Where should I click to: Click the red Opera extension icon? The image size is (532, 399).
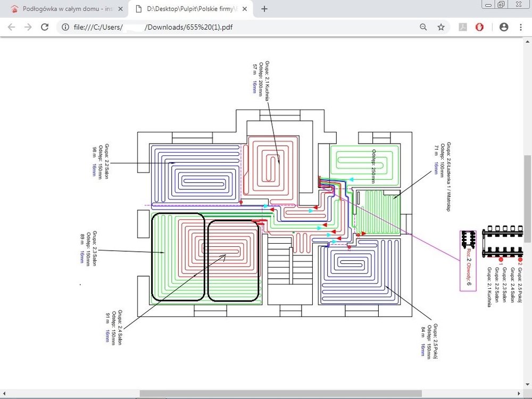tap(479, 27)
